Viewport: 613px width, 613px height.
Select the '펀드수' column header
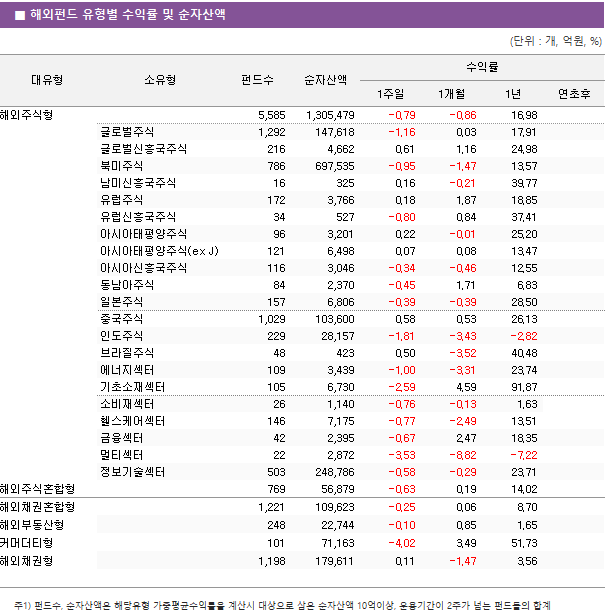(x=257, y=80)
